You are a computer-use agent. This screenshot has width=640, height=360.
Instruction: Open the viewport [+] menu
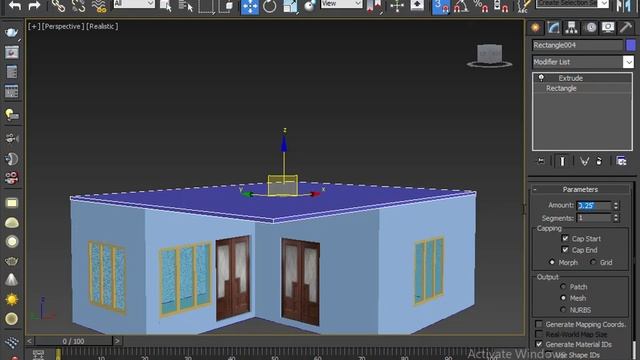pos(34,27)
